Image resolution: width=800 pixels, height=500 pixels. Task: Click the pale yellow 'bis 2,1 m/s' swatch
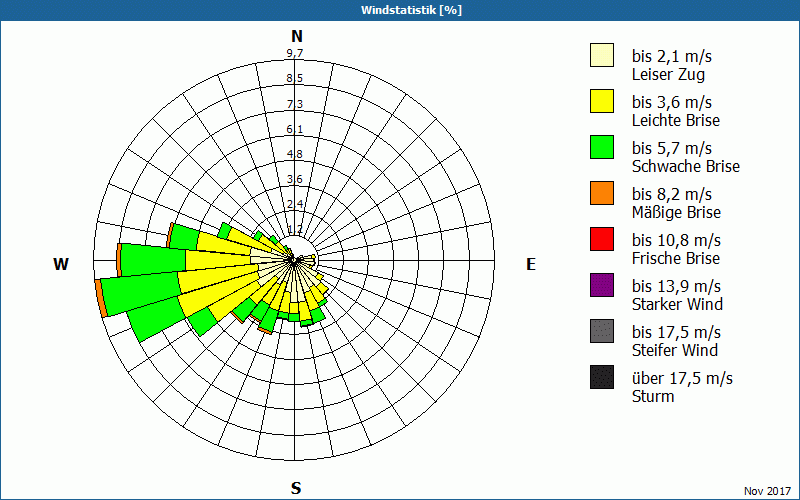602,55
